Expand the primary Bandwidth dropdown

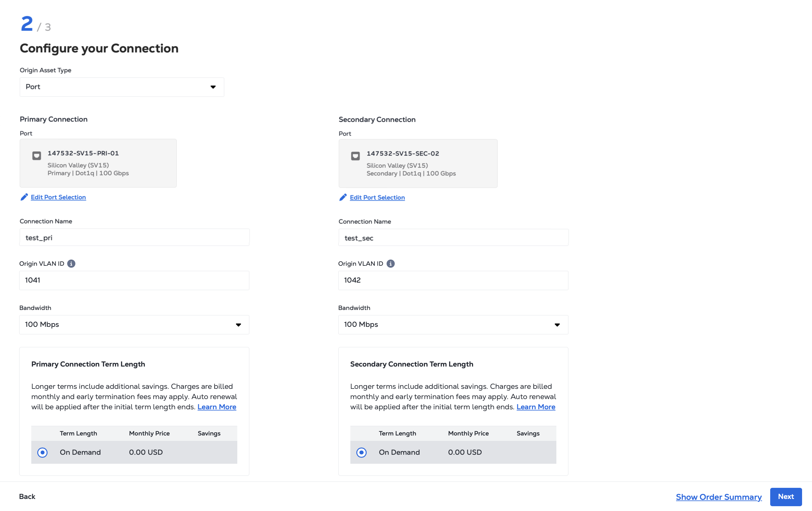tap(134, 325)
